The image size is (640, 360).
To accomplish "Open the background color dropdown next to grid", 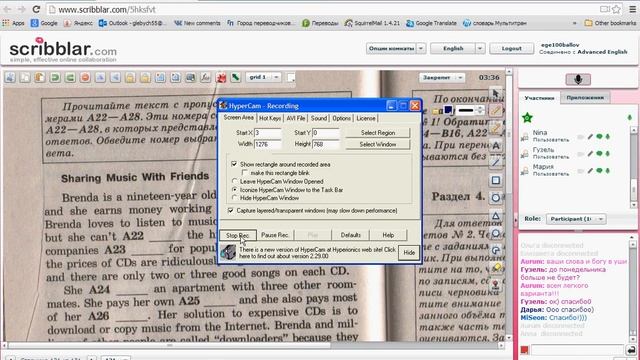I will pos(291,77).
